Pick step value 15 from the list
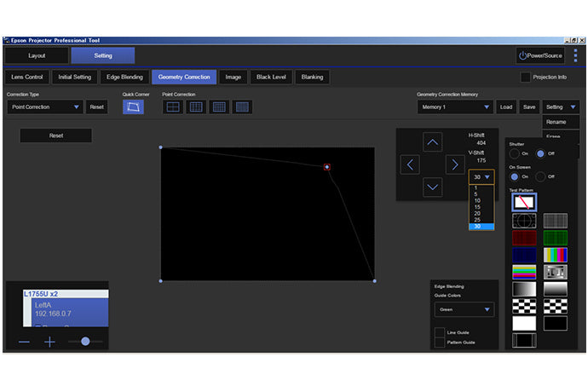Image resolution: width=588 pixels, height=392 pixels. tap(481, 207)
